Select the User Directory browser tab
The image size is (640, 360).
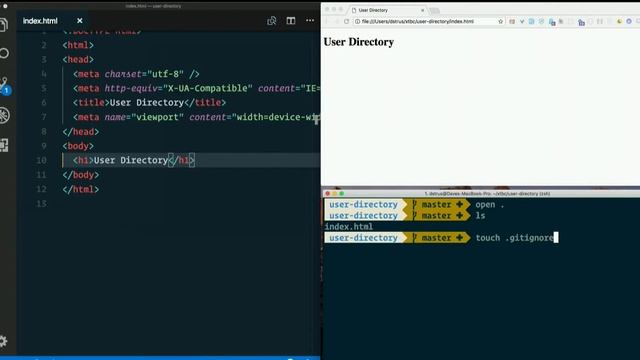386,10
